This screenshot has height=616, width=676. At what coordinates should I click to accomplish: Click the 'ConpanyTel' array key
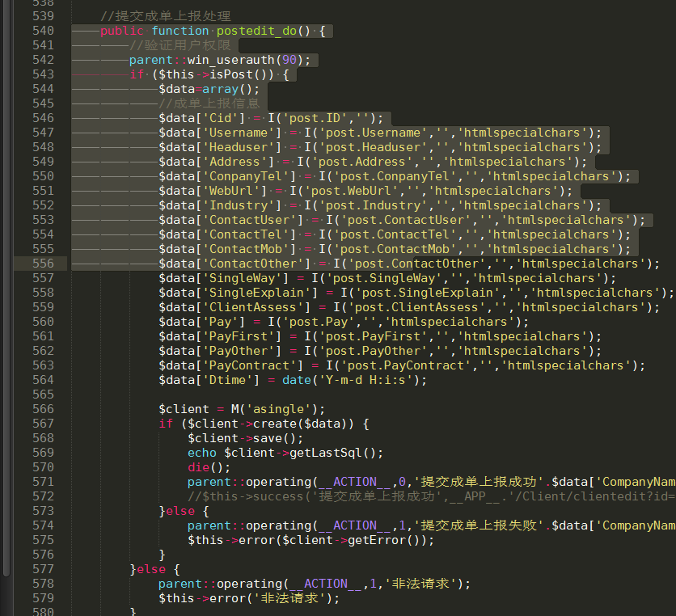pyautogui.click(x=246, y=176)
